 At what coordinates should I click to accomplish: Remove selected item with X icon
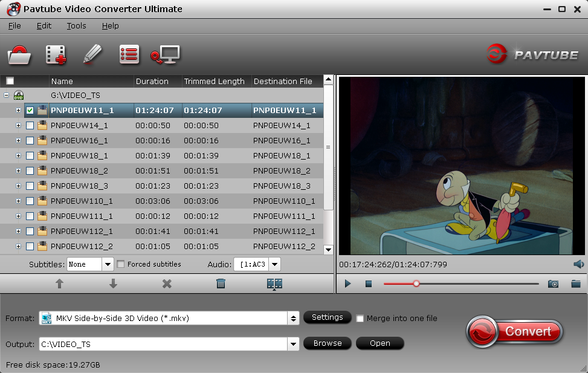(167, 284)
